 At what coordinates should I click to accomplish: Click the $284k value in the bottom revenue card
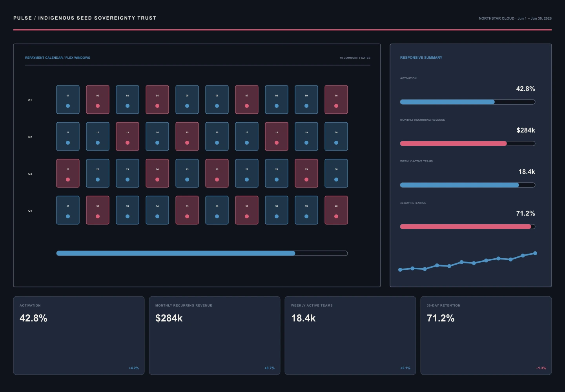tap(169, 318)
